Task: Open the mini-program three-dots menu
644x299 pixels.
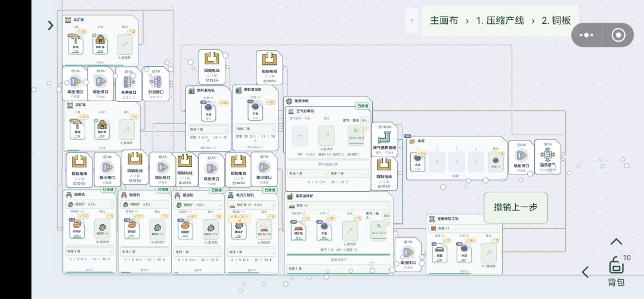Action: pyautogui.click(x=587, y=35)
